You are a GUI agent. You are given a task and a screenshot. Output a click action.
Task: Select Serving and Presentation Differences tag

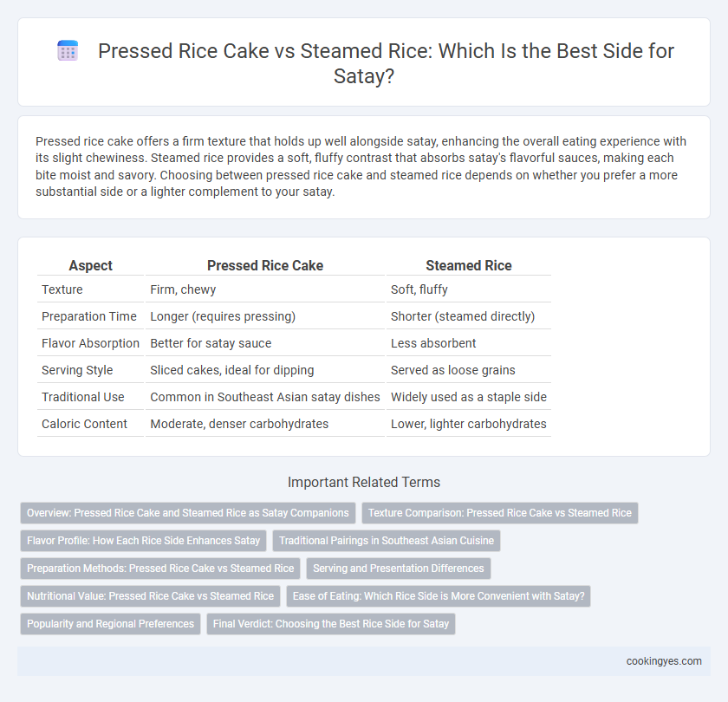click(x=399, y=569)
